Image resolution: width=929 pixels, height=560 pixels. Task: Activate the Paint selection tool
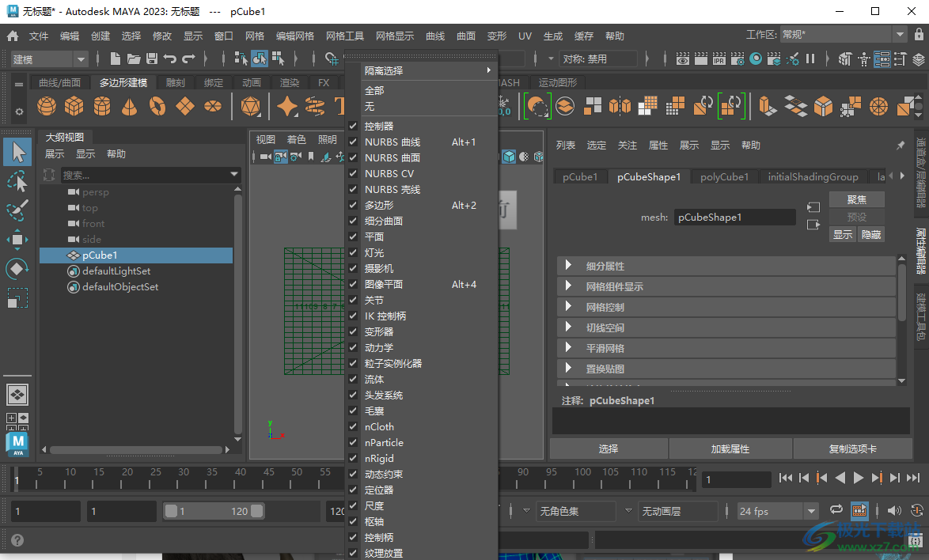(x=17, y=210)
